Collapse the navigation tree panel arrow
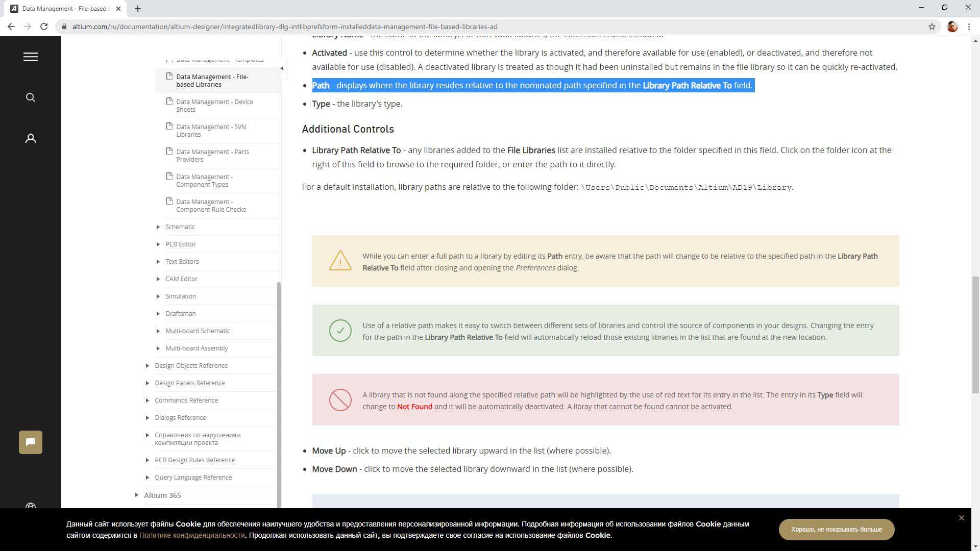 pyautogui.click(x=282, y=68)
